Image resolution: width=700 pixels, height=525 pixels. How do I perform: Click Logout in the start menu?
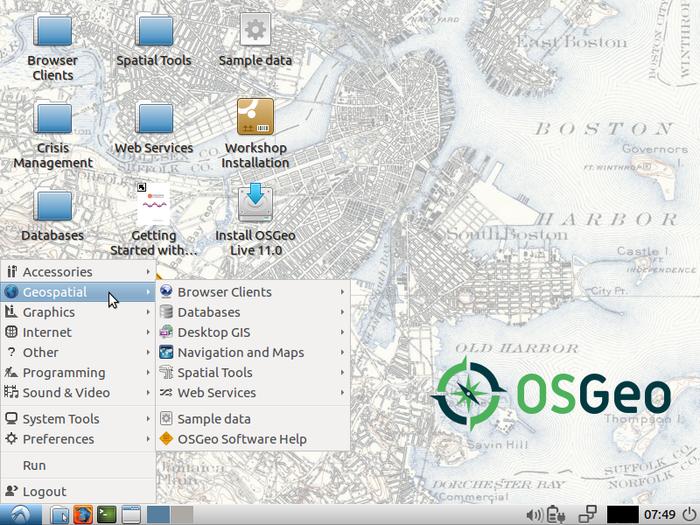click(x=44, y=491)
